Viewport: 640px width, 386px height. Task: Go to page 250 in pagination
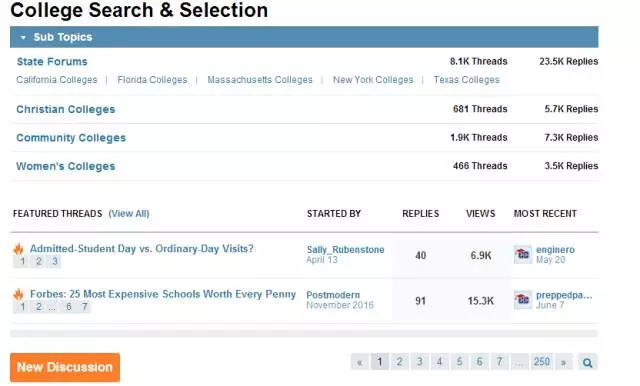(x=542, y=362)
